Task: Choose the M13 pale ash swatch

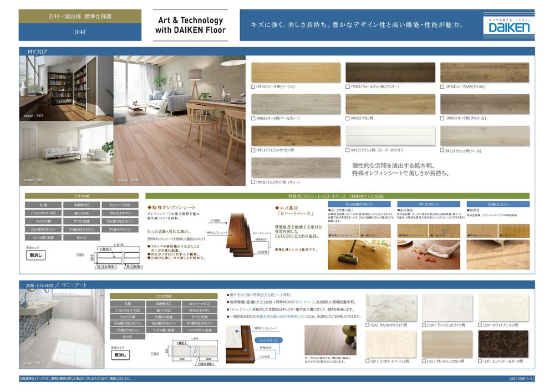Action: point(485,136)
